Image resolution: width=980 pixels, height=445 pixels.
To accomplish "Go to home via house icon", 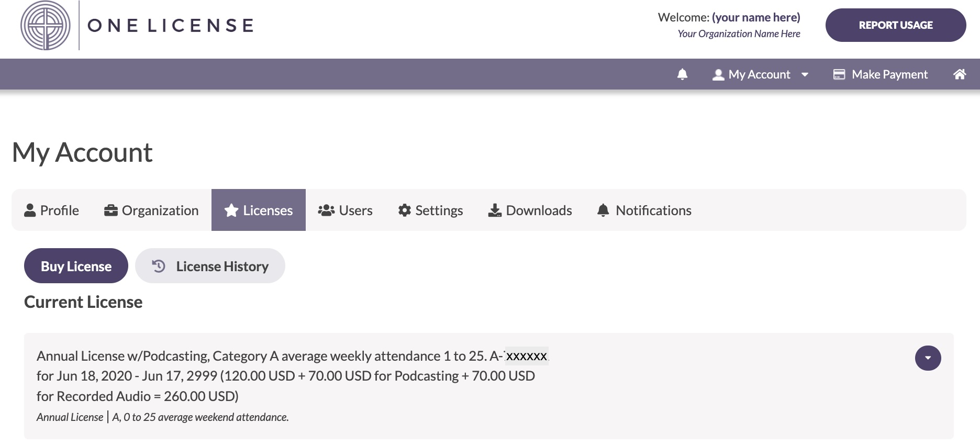I will (960, 74).
